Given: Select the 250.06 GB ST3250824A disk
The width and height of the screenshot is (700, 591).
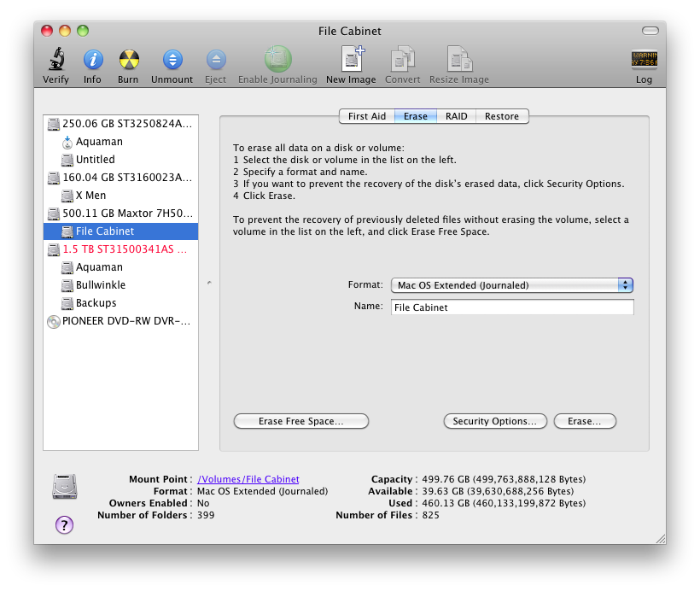Looking at the screenshot, I should [120, 124].
